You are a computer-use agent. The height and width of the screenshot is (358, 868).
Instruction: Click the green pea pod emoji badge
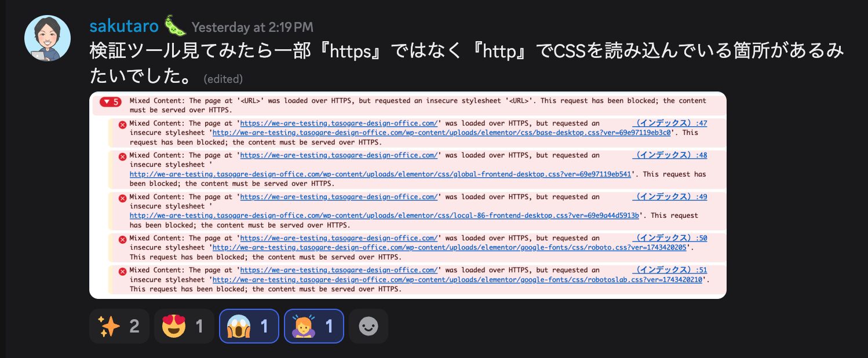(x=174, y=26)
